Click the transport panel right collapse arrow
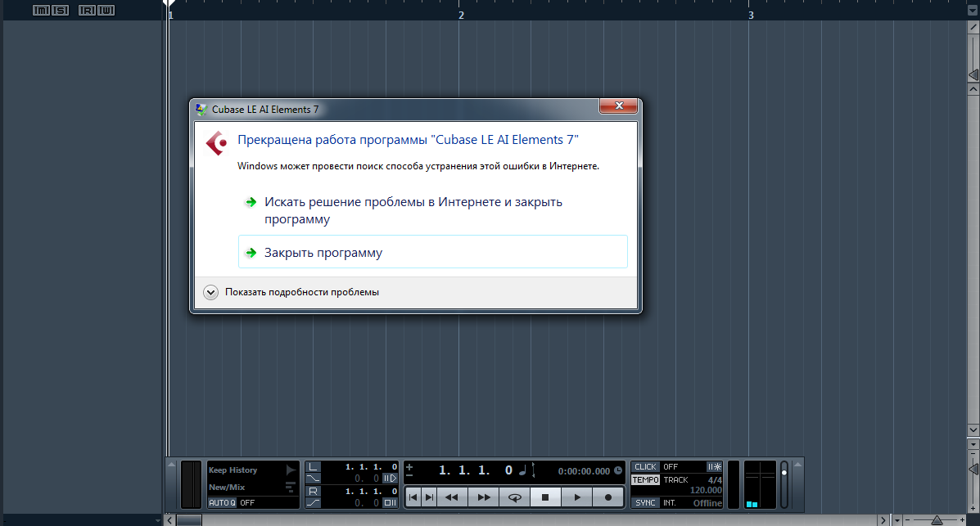Image resolution: width=980 pixels, height=526 pixels. (797, 464)
